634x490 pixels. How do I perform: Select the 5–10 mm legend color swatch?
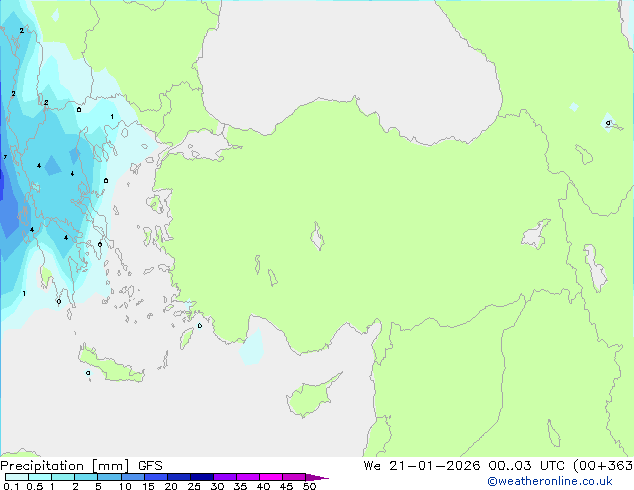coord(110,477)
